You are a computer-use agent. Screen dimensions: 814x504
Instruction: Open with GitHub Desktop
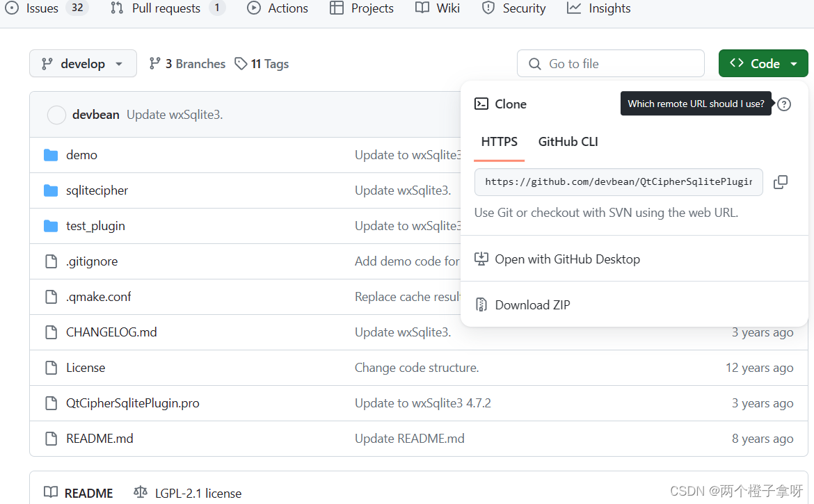[x=567, y=259]
